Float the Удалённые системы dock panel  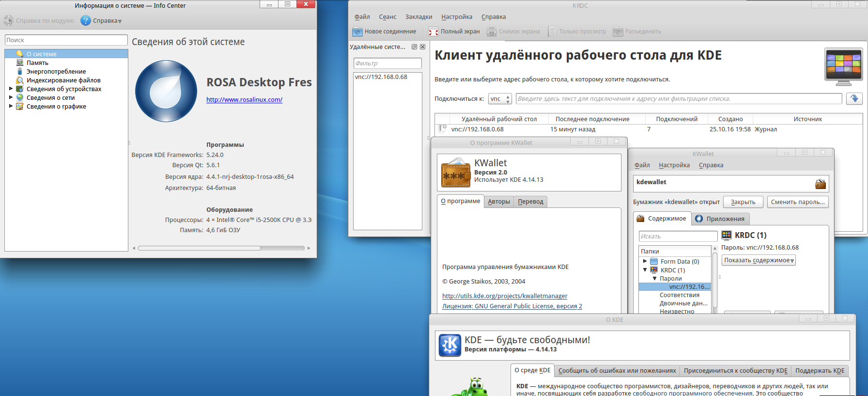click(414, 47)
